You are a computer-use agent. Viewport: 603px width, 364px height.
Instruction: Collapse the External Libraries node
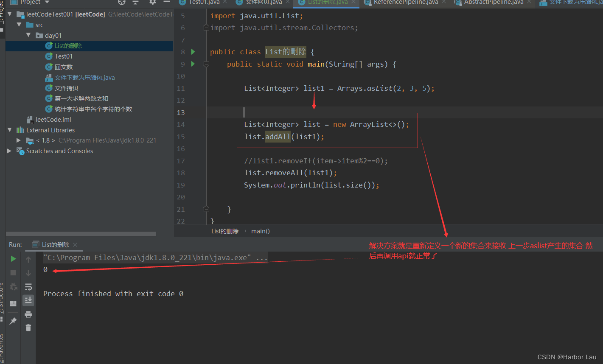10,130
